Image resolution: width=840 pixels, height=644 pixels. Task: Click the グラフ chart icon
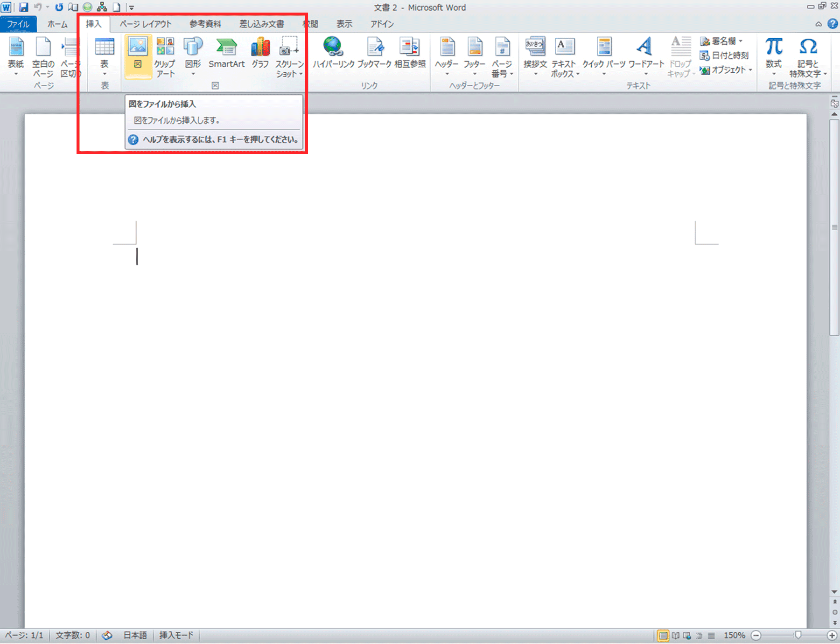[260, 54]
